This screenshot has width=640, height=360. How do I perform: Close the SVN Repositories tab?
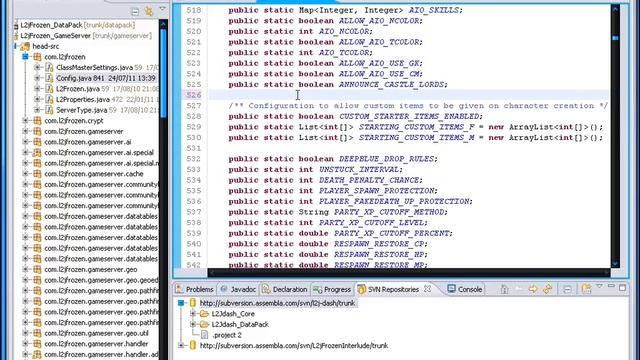click(427, 289)
